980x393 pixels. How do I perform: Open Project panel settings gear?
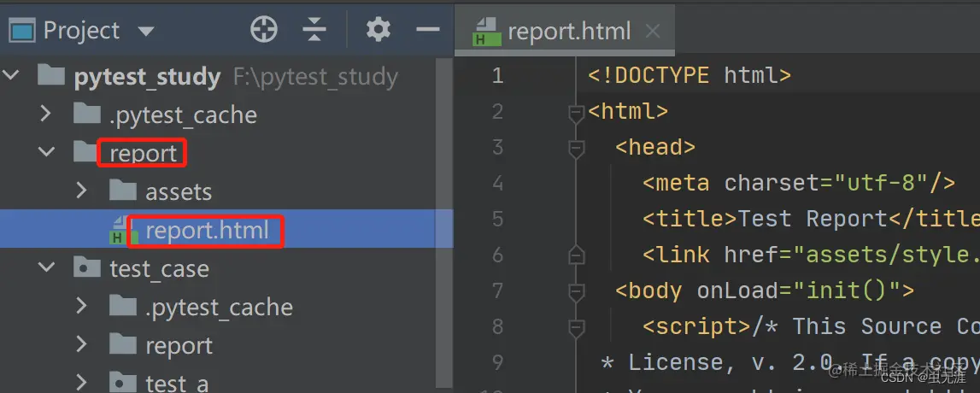(x=379, y=29)
